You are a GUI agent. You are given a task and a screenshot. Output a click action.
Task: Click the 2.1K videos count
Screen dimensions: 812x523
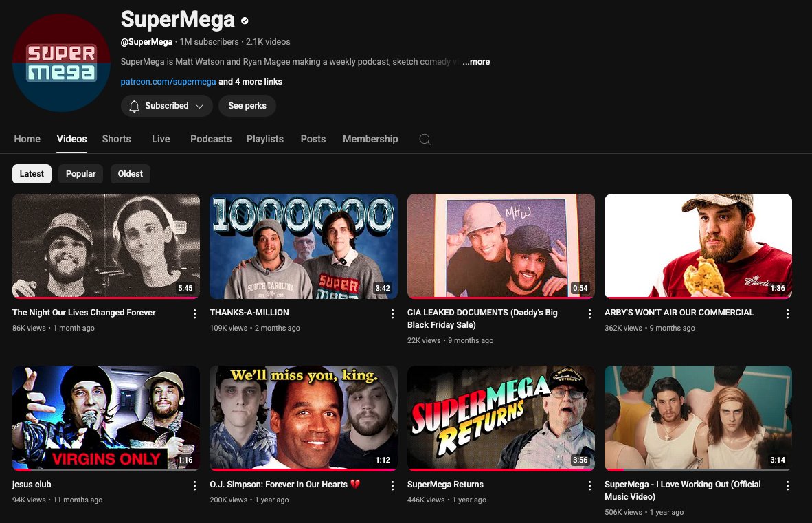click(268, 42)
